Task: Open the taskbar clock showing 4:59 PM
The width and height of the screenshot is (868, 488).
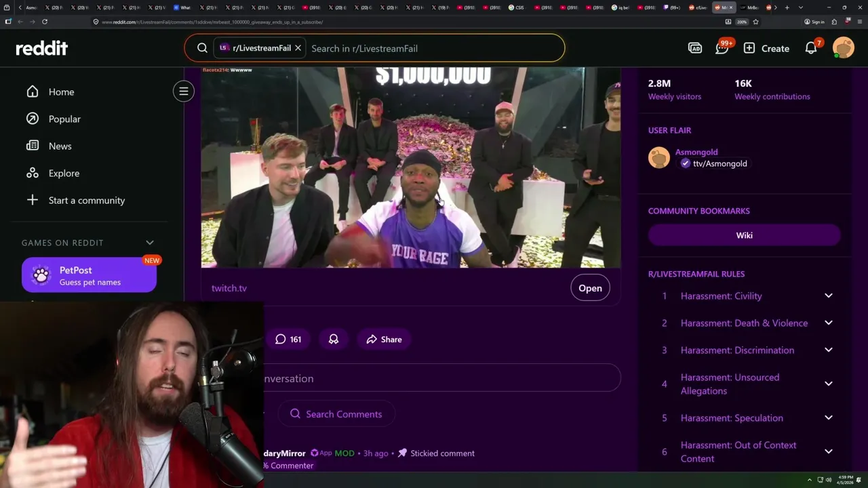Action: coord(846,480)
